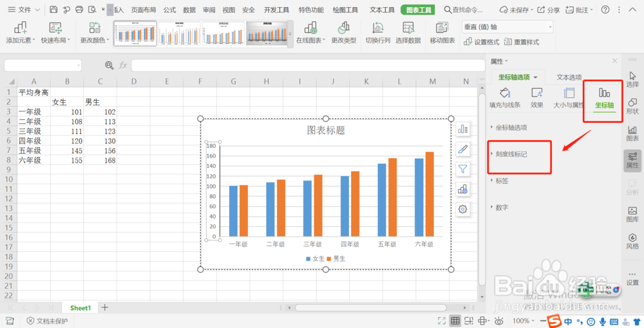Click the horizontal scrollbar
Viewport: 644px width, 328px height.
pyautogui.click(x=371, y=307)
